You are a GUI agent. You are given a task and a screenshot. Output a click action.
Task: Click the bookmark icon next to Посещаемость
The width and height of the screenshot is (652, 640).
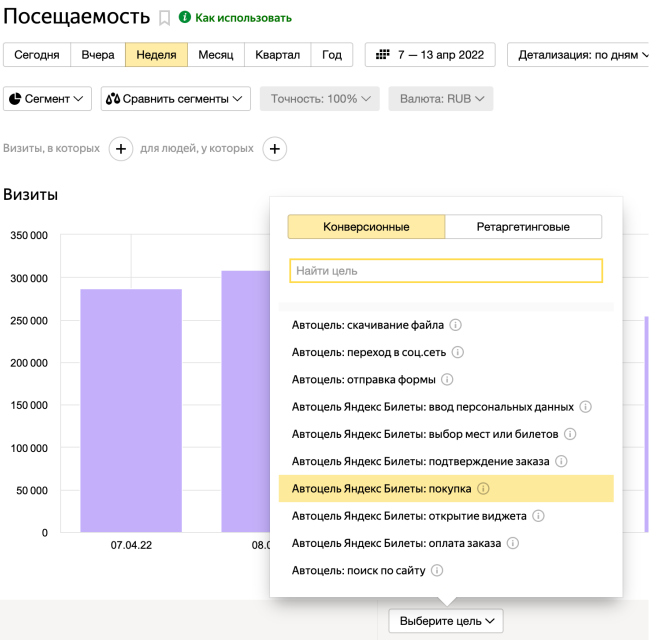click(x=165, y=18)
